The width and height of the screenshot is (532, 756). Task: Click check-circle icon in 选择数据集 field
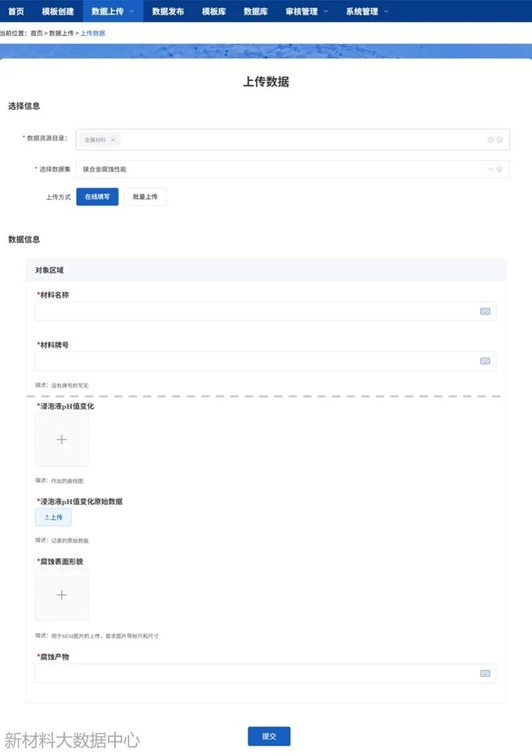pos(500,169)
